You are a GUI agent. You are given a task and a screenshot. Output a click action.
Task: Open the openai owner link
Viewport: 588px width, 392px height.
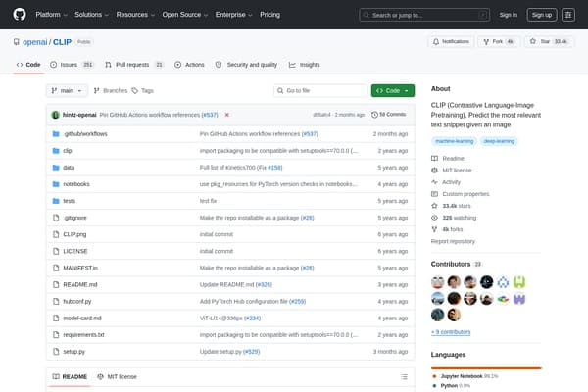[x=35, y=42]
